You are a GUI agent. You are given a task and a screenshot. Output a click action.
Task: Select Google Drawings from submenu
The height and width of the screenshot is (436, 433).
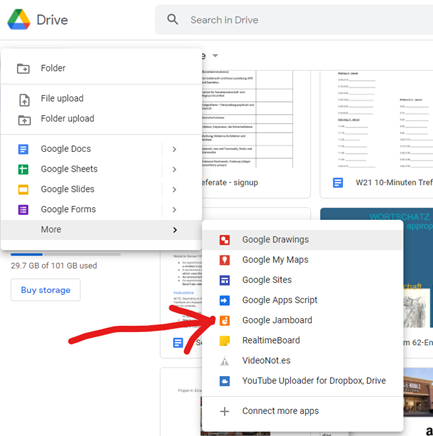tap(302, 240)
